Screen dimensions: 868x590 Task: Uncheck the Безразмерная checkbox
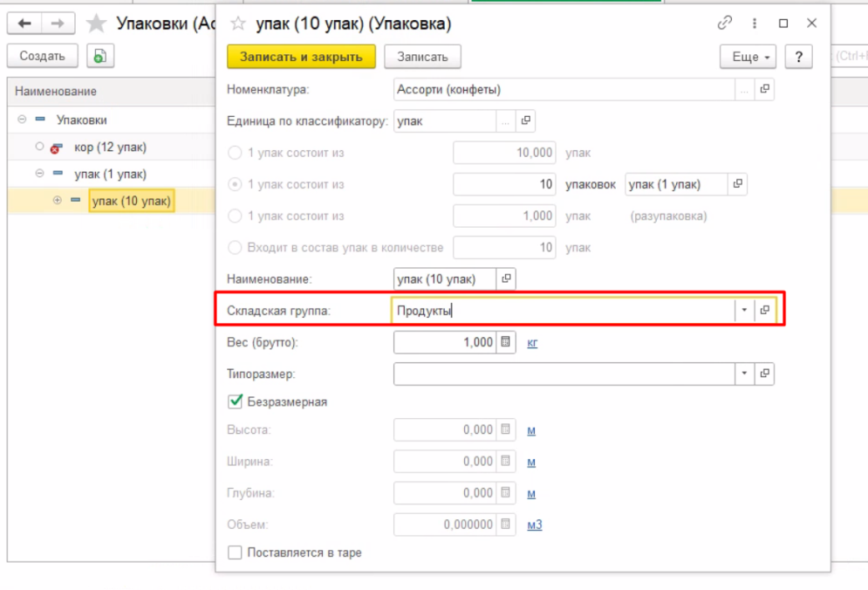pos(235,401)
